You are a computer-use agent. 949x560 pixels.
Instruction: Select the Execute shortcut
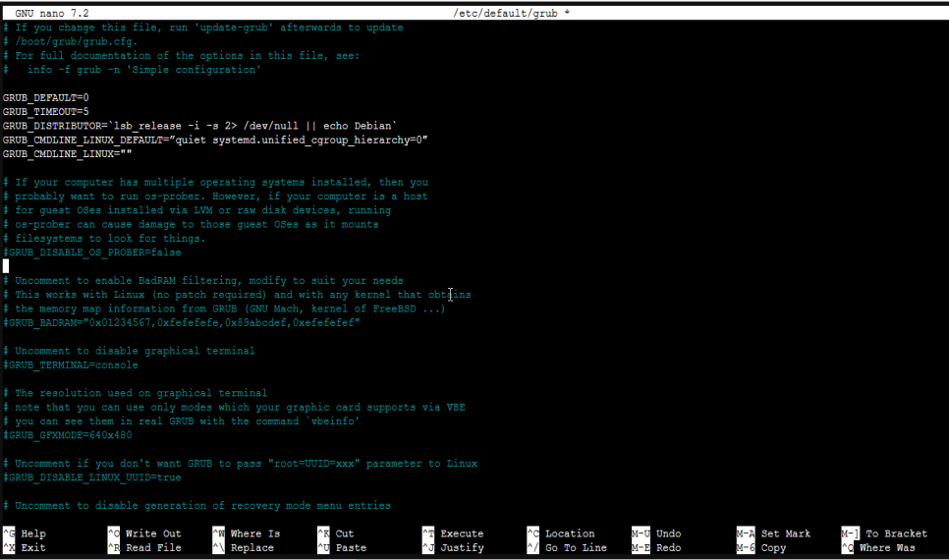[461, 533]
